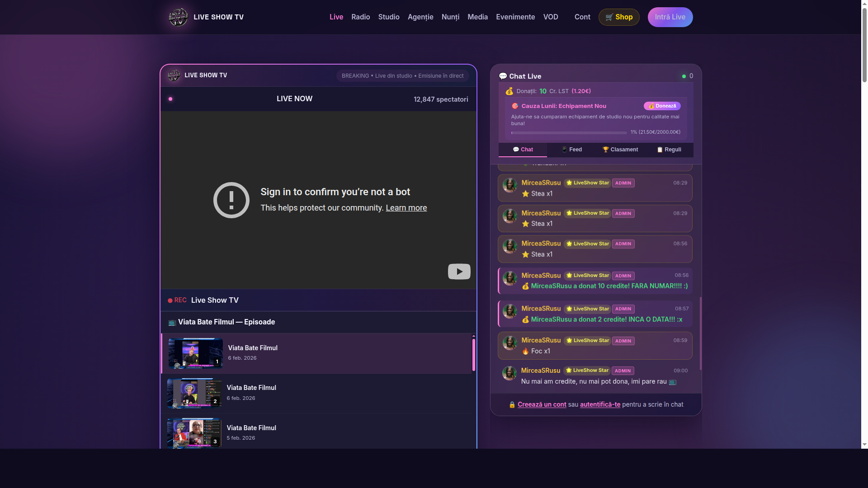The width and height of the screenshot is (868, 488).
Task: Open episode 2 thumbnail of Viata Bate Filmul
Action: [x=194, y=393]
